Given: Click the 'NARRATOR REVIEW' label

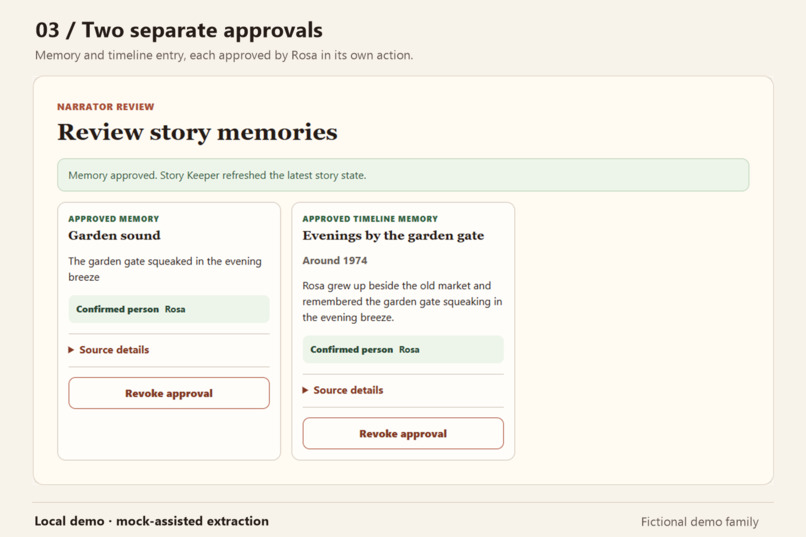Looking at the screenshot, I should click(x=105, y=107).
